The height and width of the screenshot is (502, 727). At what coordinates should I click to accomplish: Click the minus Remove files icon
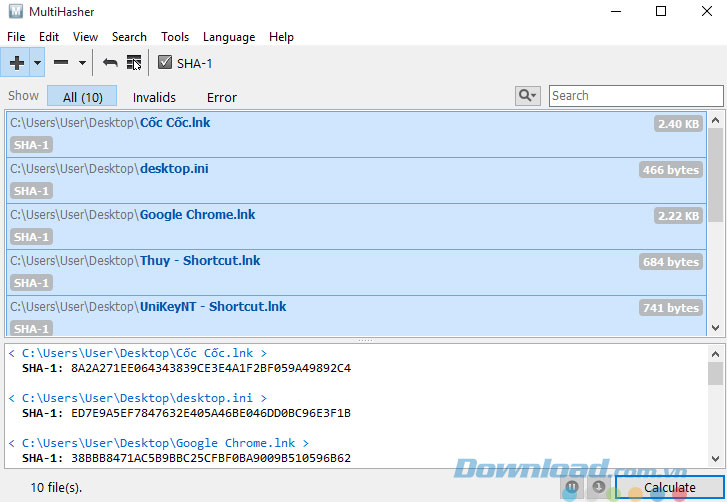click(61, 62)
